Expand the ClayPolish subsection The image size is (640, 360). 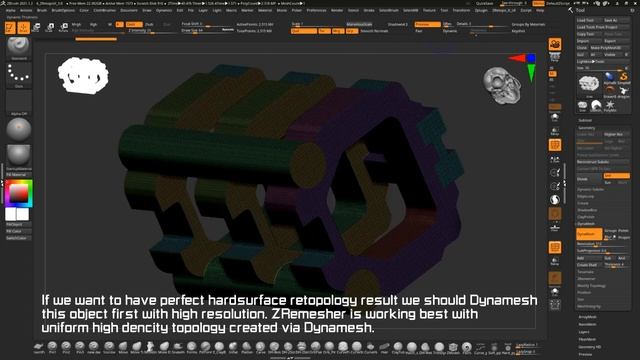click(x=586, y=217)
